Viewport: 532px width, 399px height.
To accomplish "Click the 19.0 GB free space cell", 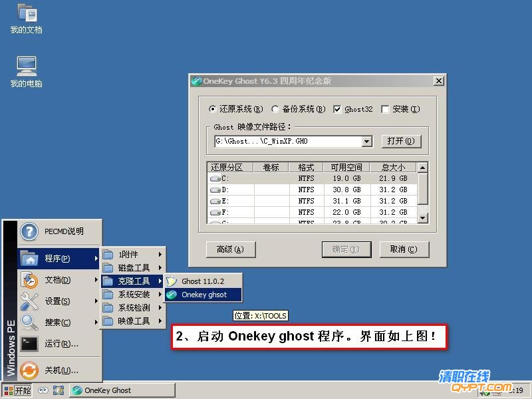I will [346, 178].
